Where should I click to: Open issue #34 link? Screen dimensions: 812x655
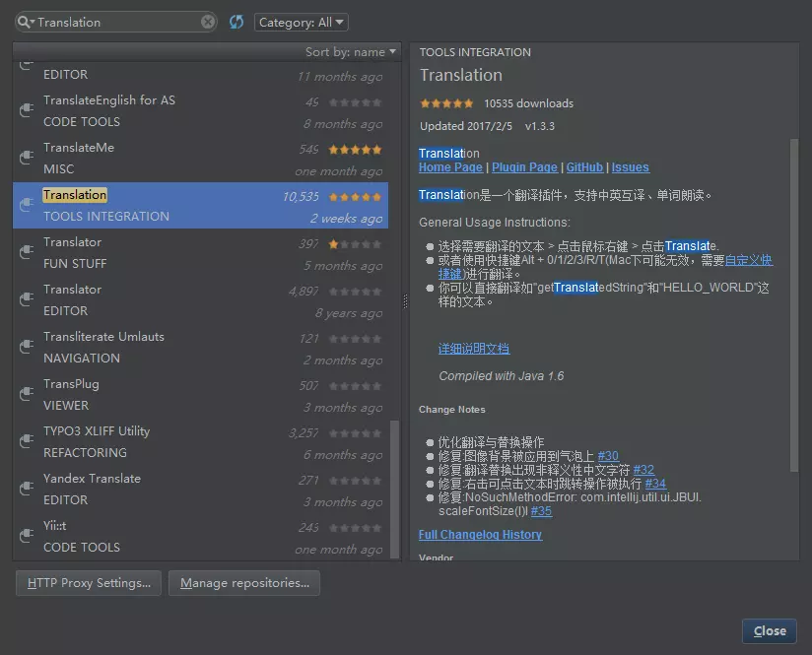click(x=655, y=484)
